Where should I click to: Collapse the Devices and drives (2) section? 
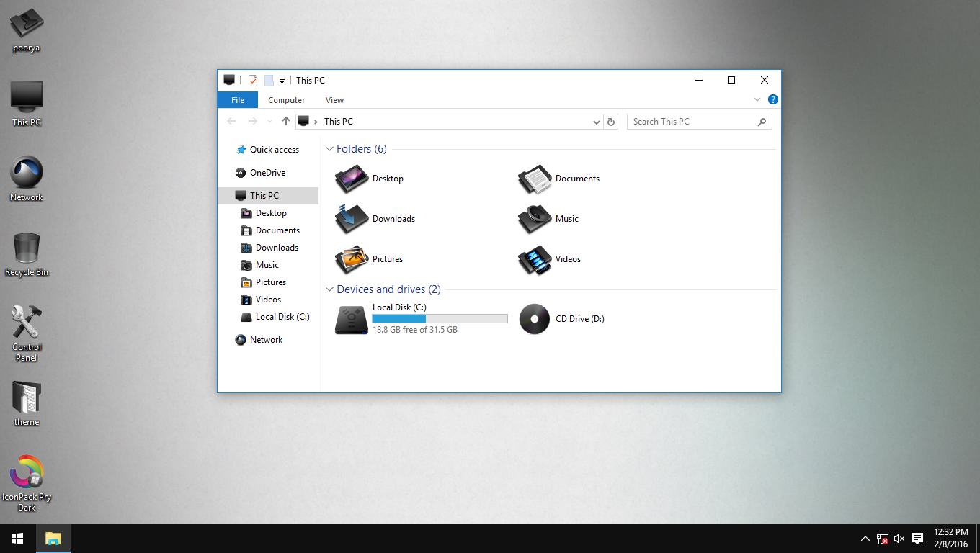[330, 289]
